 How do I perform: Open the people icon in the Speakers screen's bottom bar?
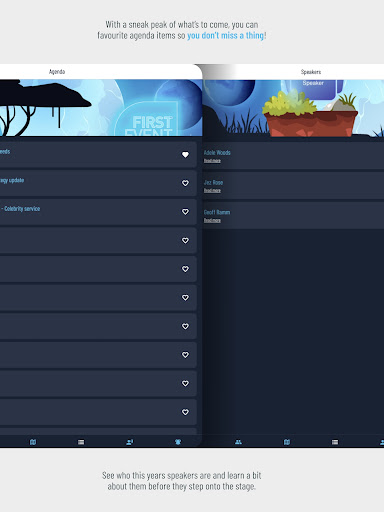(x=238, y=442)
